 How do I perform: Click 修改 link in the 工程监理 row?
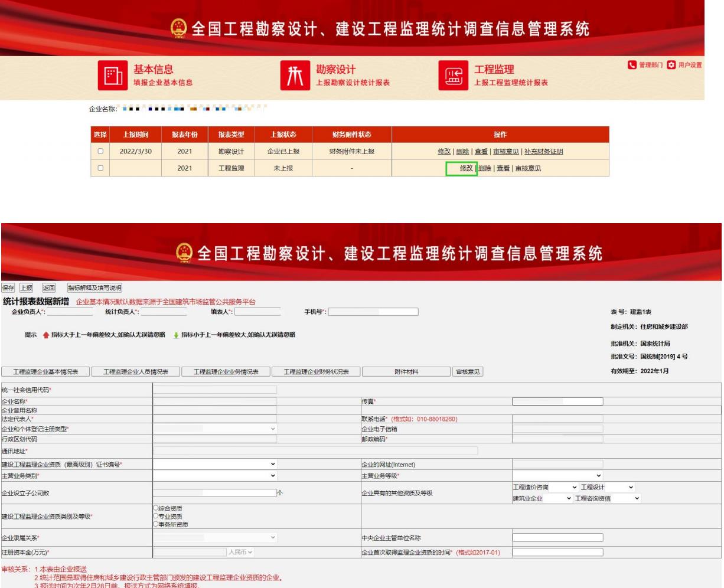point(466,168)
